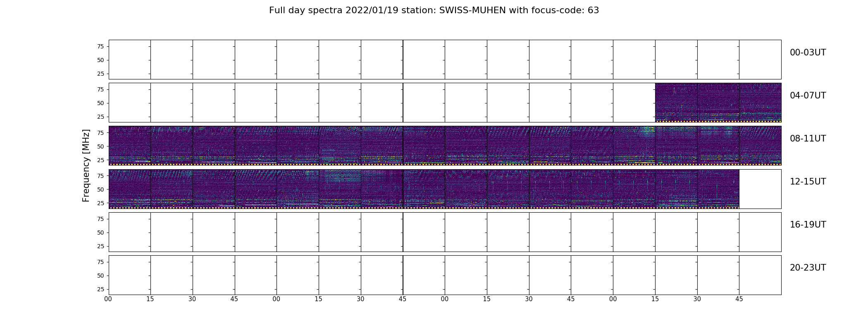Click the first spectrogram tile in 08-11UT row

[130, 146]
